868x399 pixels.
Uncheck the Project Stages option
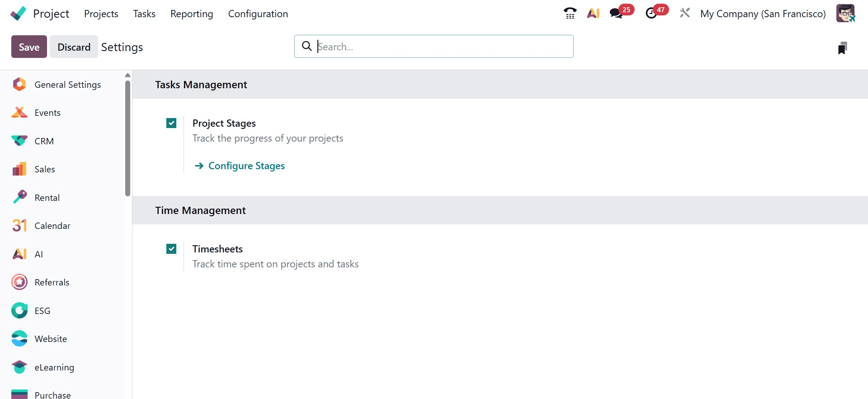[171, 123]
